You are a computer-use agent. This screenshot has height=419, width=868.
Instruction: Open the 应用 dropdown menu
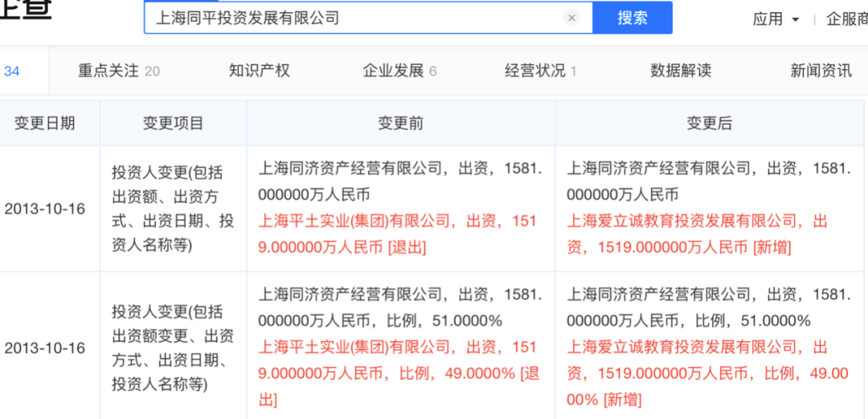(x=776, y=18)
